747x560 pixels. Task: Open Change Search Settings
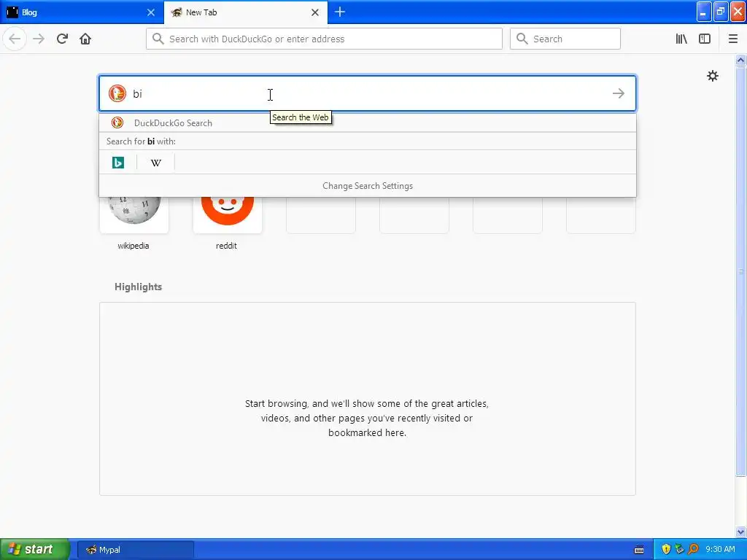368,186
